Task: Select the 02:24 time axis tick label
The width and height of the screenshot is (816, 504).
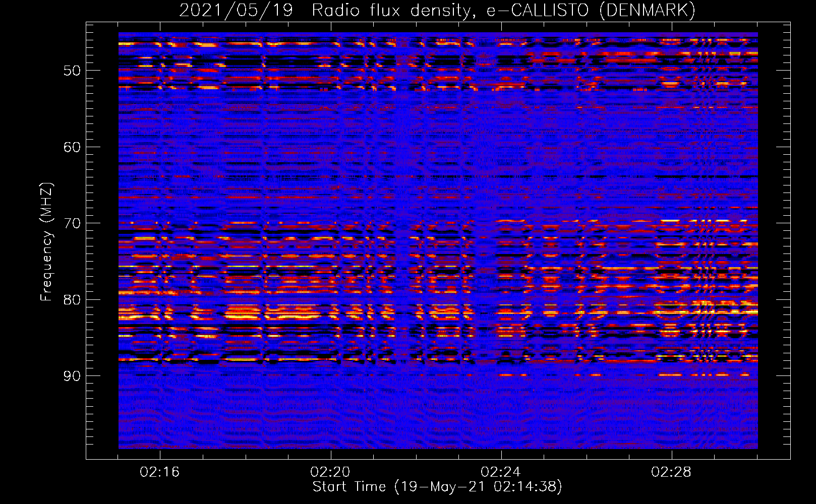Action: [x=501, y=472]
